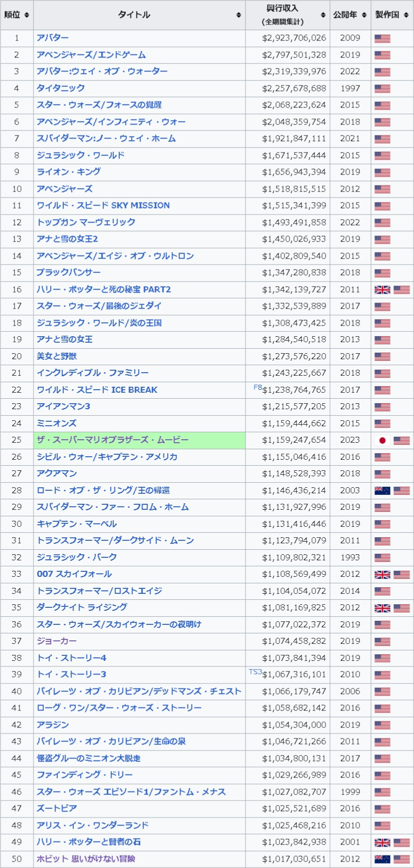Follow the タイタニック title link
The width and height of the screenshot is (414, 868).
click(60, 88)
